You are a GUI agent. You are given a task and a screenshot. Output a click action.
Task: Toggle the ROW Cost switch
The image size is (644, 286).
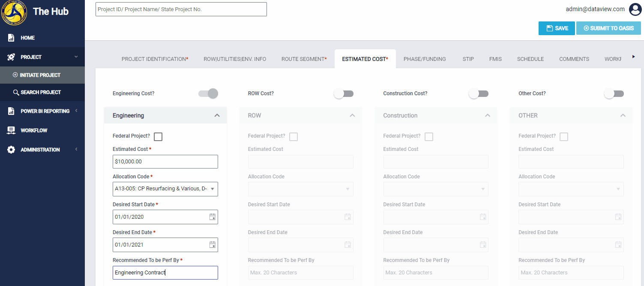click(x=344, y=93)
